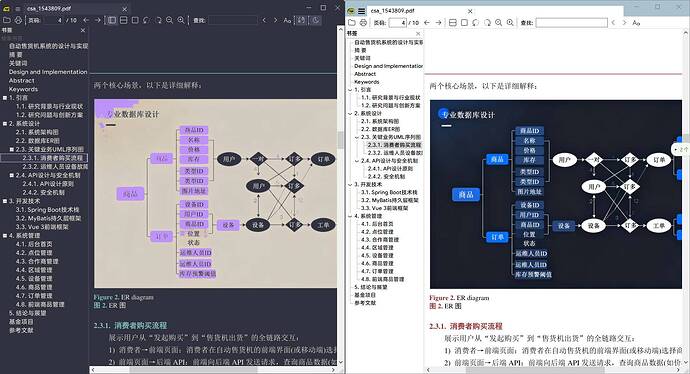Find next match in right light window
690x374 pixels.
(x=624, y=22)
